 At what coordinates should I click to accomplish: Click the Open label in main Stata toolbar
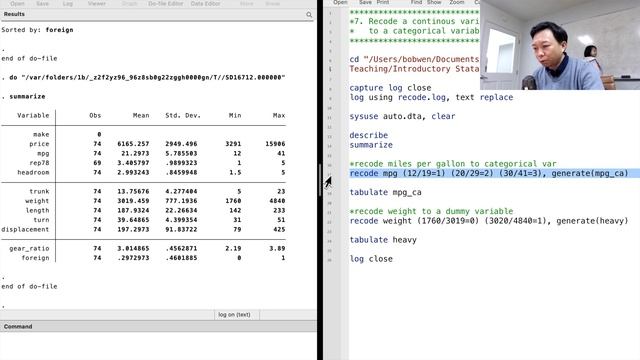pos(17,3)
